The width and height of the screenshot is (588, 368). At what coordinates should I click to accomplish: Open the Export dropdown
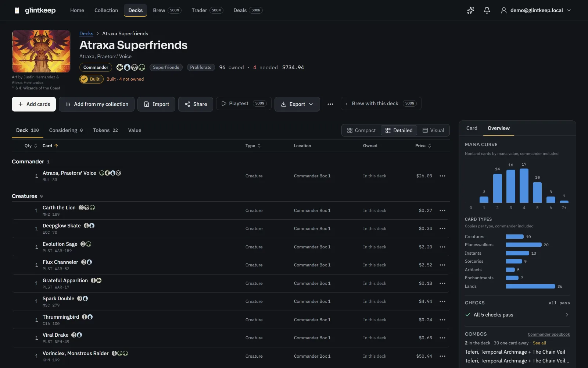297,104
